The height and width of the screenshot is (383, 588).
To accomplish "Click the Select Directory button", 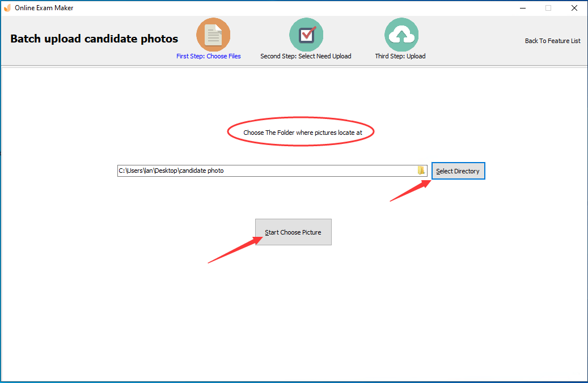I will pos(458,171).
